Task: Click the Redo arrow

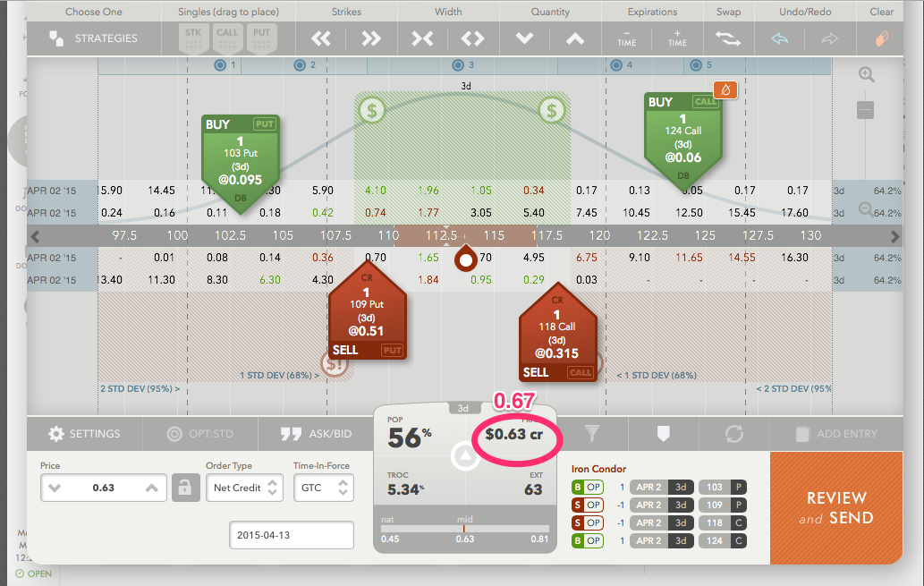Action: point(830,38)
